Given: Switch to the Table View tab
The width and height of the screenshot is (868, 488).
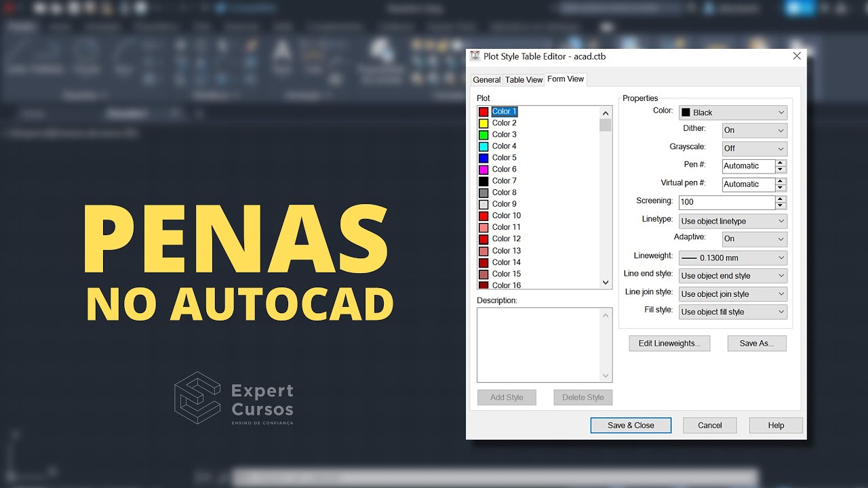Looking at the screenshot, I should (524, 80).
